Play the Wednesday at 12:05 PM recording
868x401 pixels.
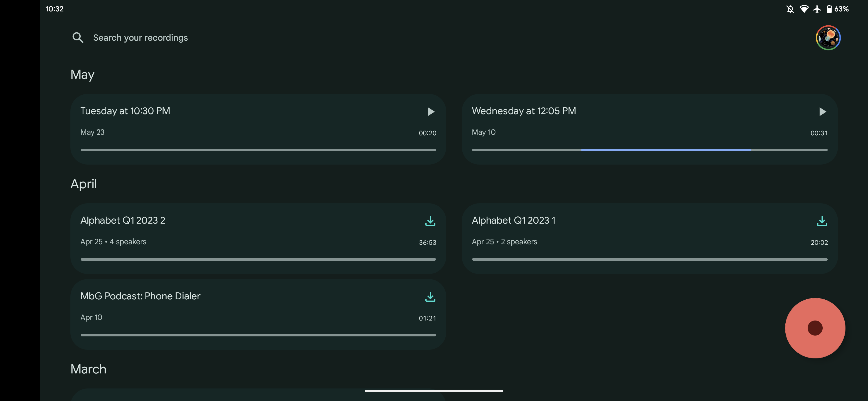pos(822,112)
